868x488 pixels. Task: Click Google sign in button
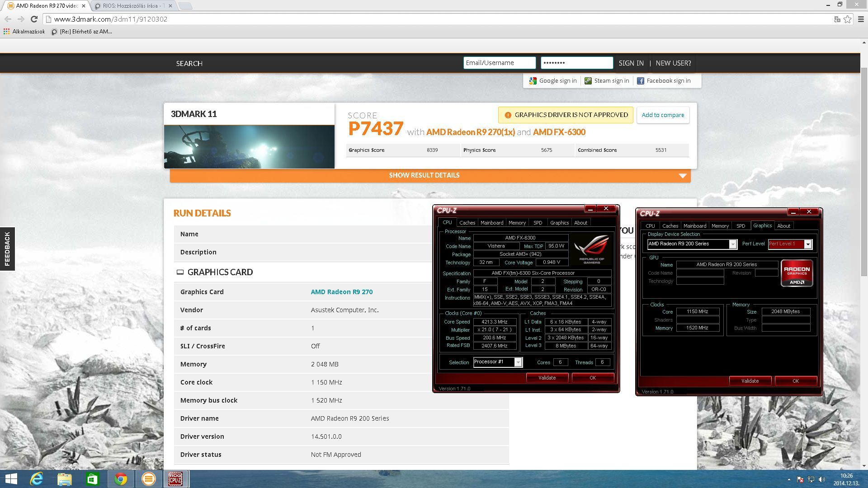click(x=553, y=81)
